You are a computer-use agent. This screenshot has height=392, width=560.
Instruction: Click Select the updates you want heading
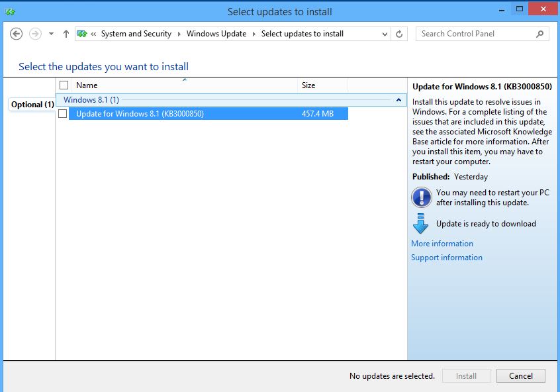[103, 67]
